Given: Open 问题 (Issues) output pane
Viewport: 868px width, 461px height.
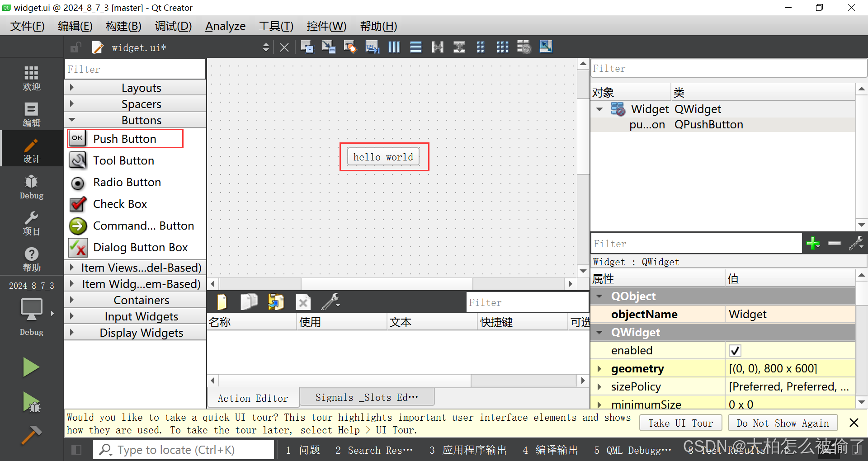Looking at the screenshot, I should 303,450.
